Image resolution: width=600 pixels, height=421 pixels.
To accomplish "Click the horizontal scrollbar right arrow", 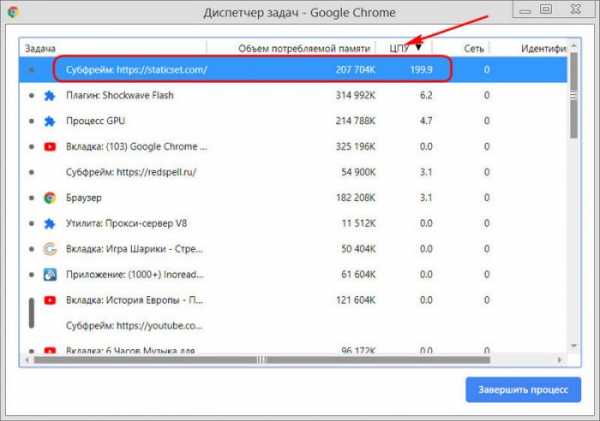I will pyautogui.click(x=560, y=360).
